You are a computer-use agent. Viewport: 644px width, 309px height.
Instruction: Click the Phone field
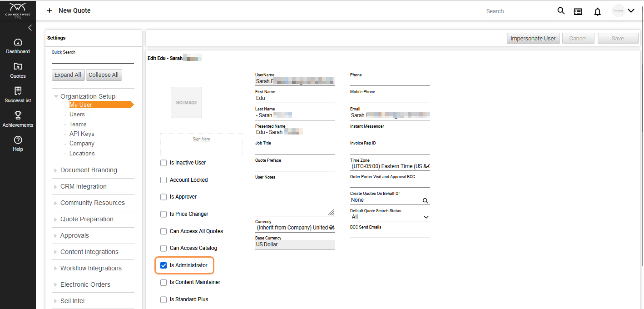(390, 81)
